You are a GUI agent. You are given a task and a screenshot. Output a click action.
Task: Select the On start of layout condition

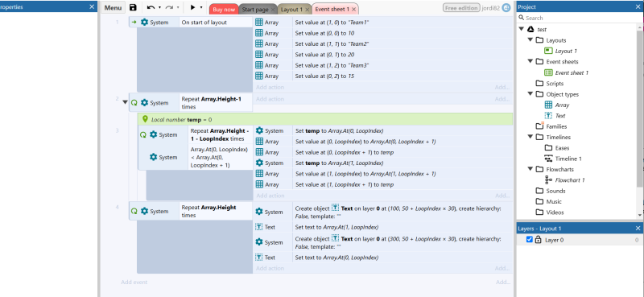pos(216,23)
